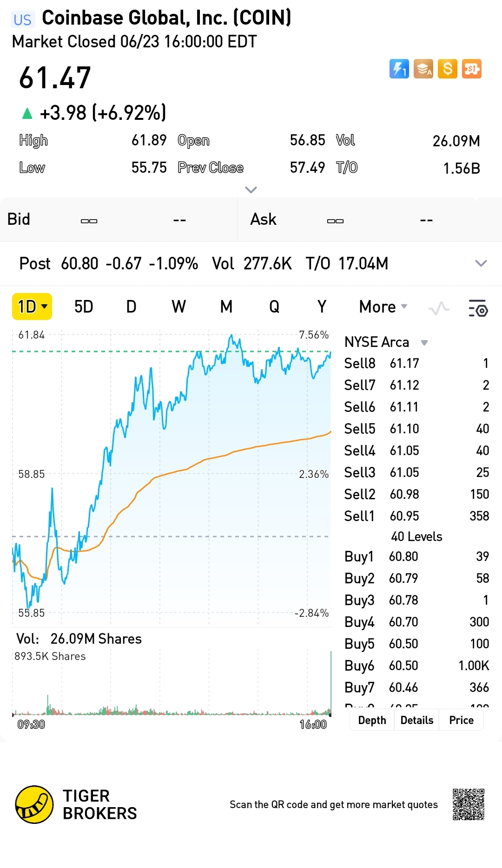This screenshot has width=502, height=868.
Task: Select the Depth view toggle
Action: pyautogui.click(x=372, y=720)
